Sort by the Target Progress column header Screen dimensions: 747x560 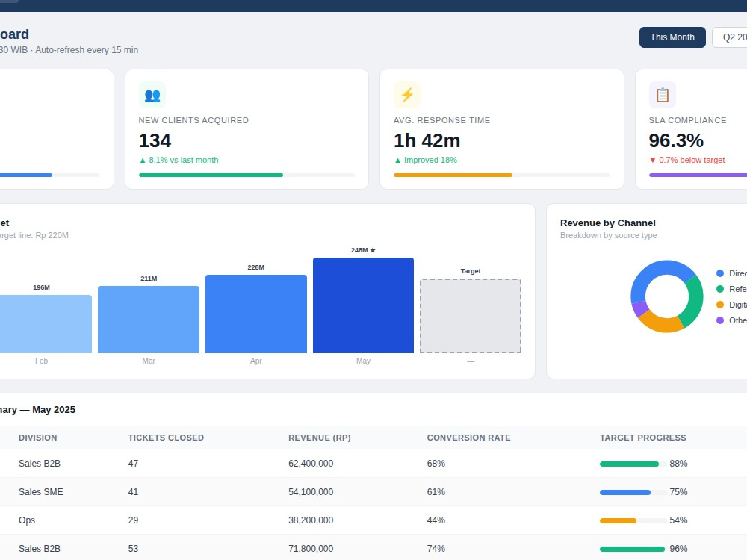click(642, 438)
